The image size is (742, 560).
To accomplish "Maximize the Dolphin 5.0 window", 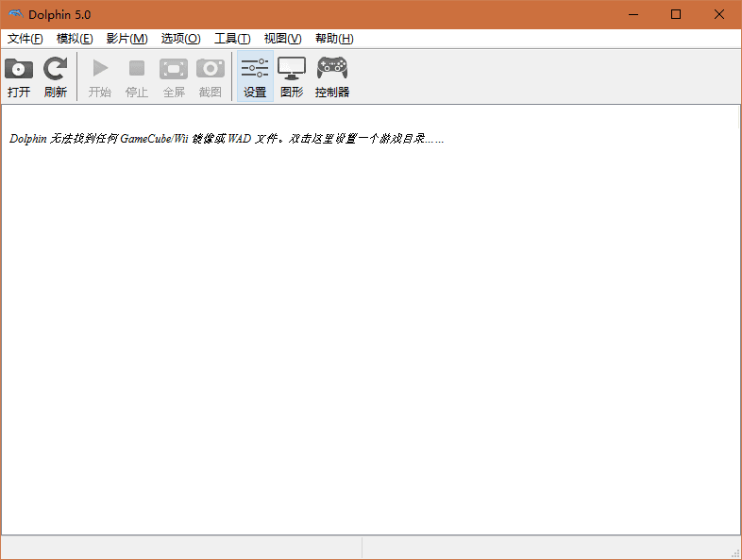I will tap(676, 15).
